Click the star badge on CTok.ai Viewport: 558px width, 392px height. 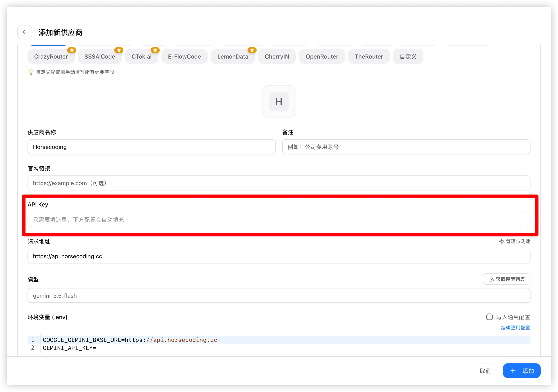tap(155, 50)
